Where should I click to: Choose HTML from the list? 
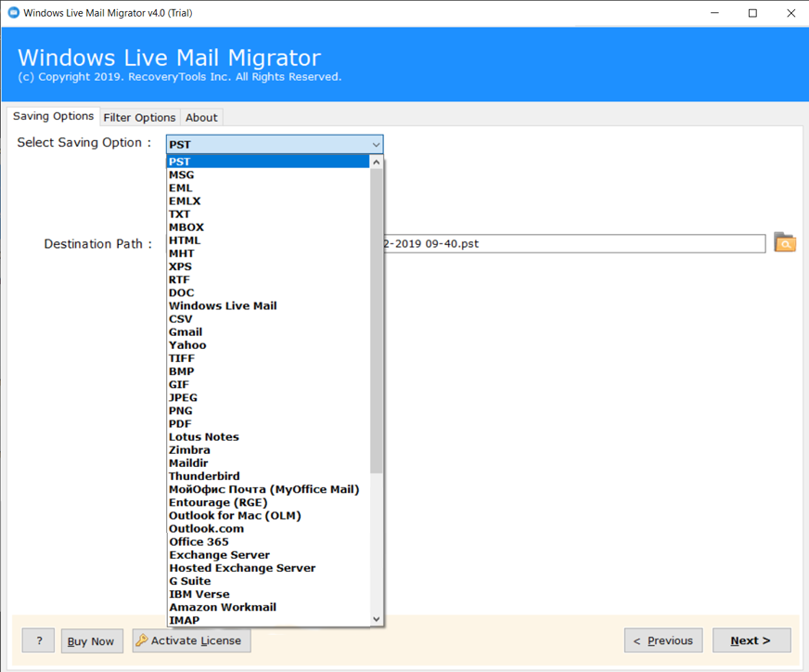(x=268, y=240)
